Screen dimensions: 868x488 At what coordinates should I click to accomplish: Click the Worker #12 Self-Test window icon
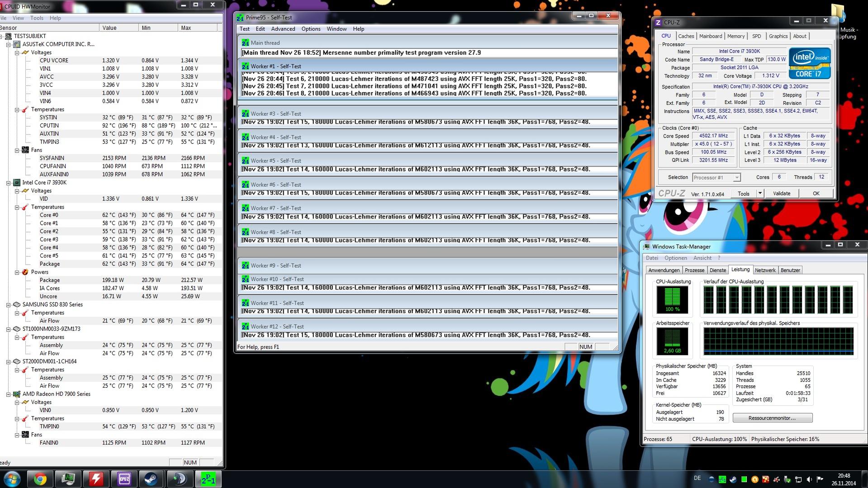pos(245,327)
